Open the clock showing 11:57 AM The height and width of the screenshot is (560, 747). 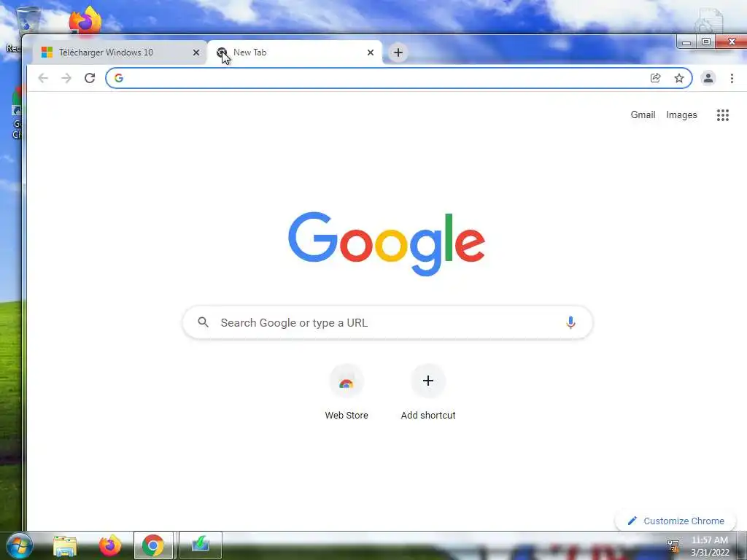point(710,546)
